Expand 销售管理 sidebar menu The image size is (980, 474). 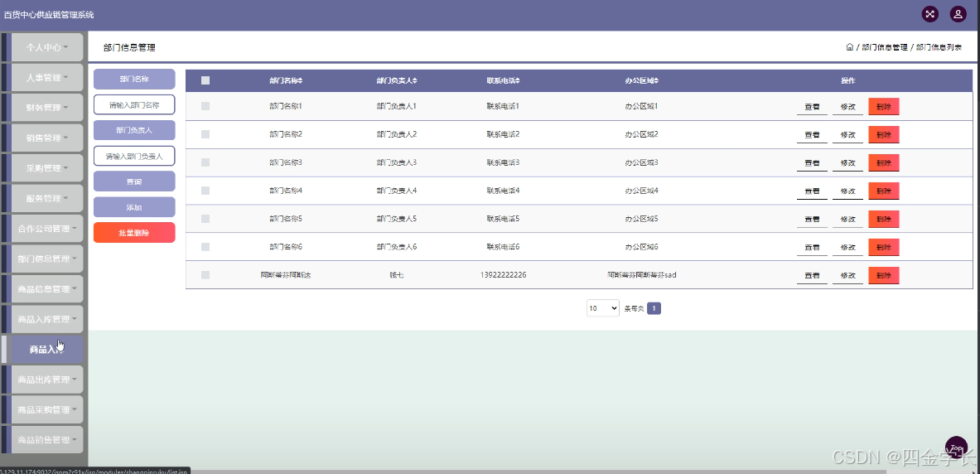[x=47, y=138]
